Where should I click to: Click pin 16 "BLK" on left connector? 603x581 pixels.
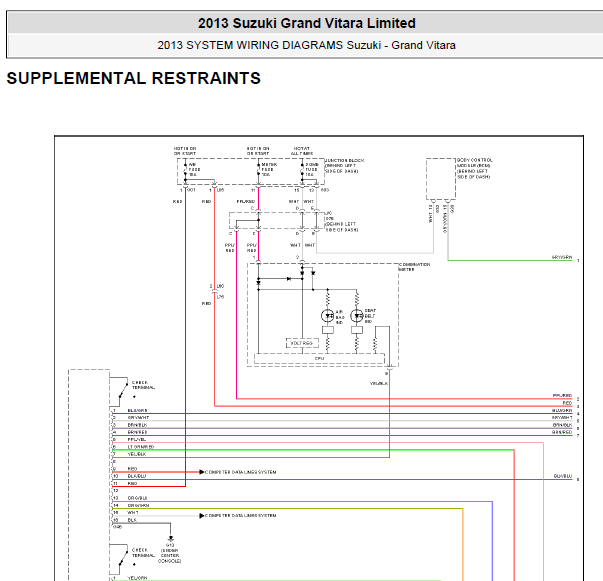(x=132, y=520)
